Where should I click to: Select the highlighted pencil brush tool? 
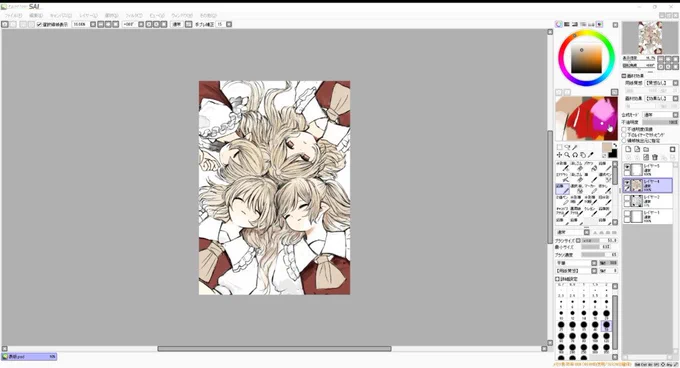[562, 189]
